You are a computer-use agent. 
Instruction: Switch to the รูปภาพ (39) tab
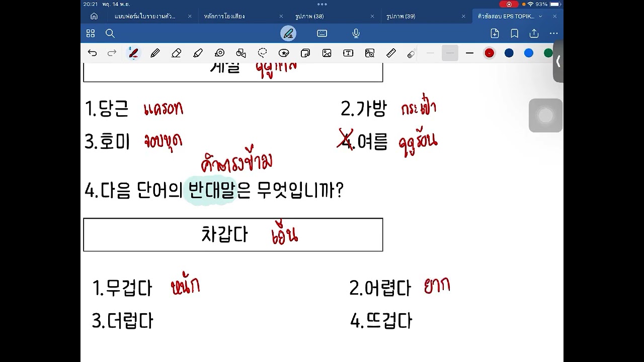400,16
